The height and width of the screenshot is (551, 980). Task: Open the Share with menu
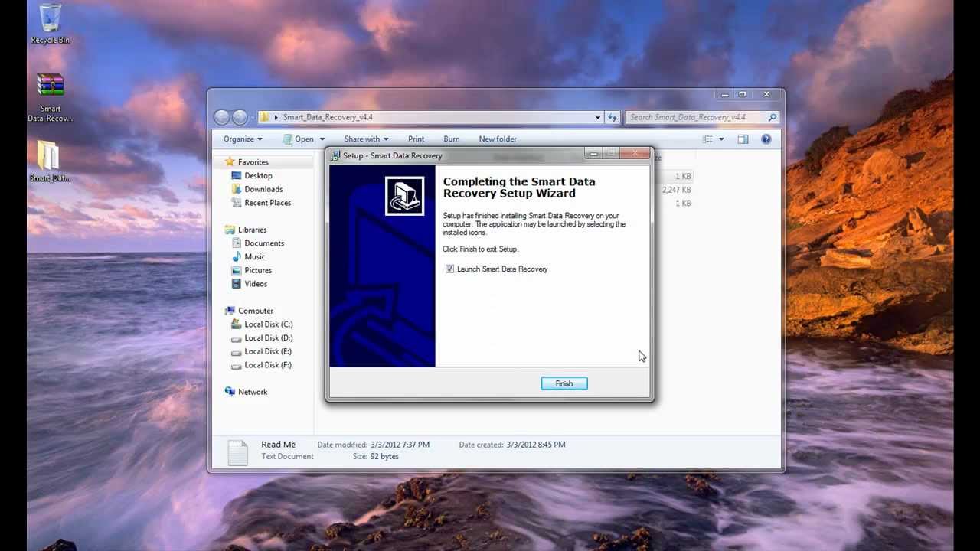pos(366,139)
